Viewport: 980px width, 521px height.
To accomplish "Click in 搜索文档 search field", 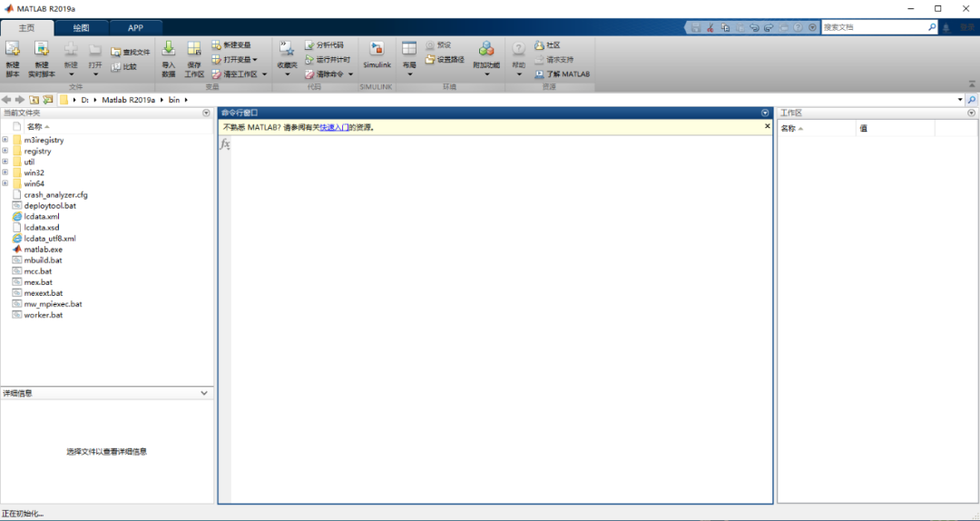I will (874, 27).
